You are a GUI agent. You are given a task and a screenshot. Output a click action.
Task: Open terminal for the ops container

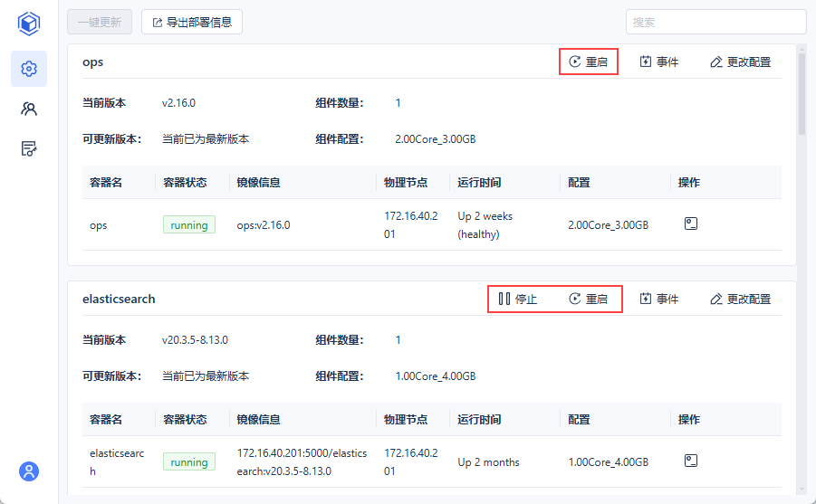pyautogui.click(x=690, y=223)
